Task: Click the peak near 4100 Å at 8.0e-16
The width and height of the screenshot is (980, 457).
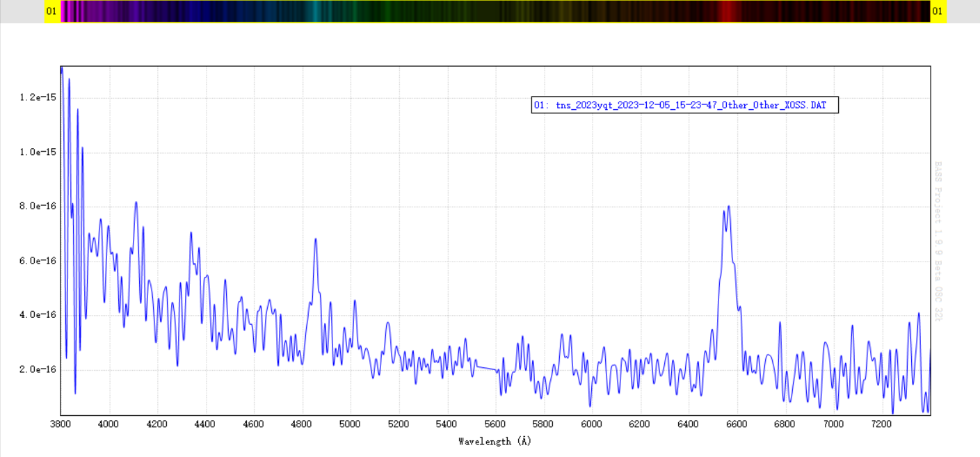Action: coord(136,203)
